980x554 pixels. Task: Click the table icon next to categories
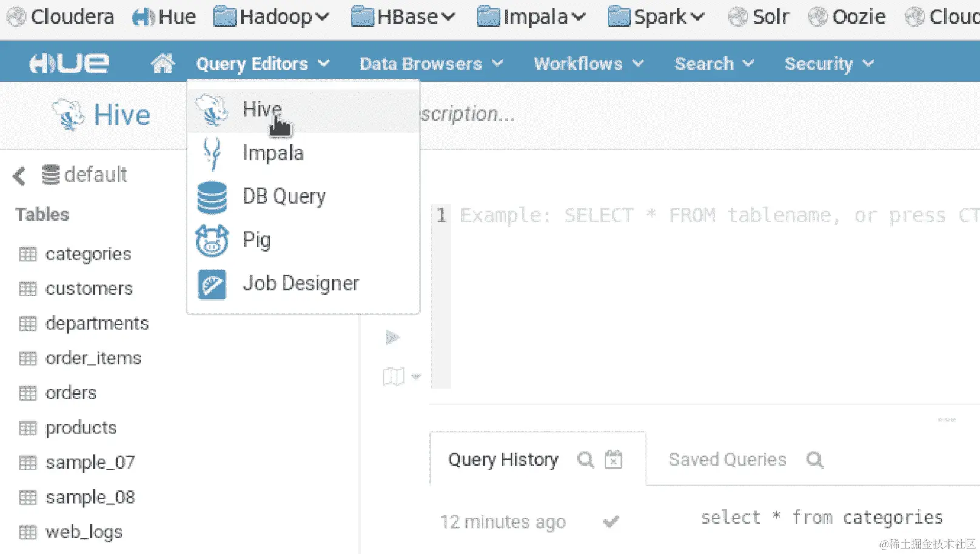tap(28, 254)
